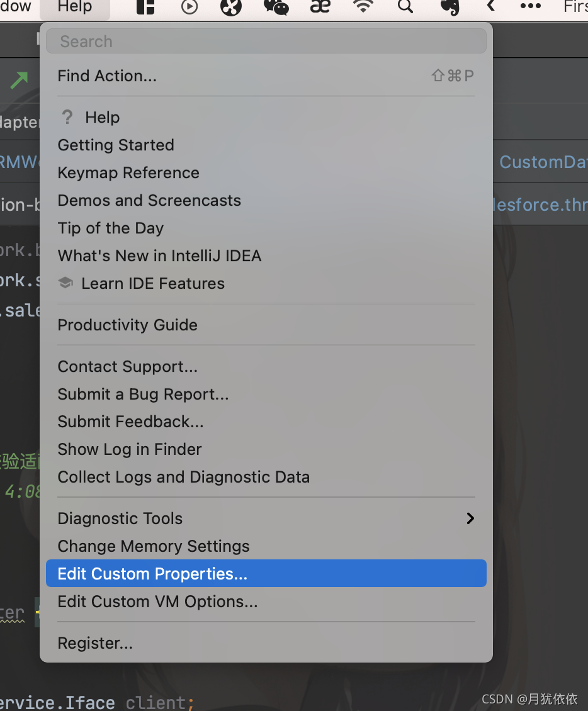Click the pinwheel fan menu bar icon

click(231, 7)
